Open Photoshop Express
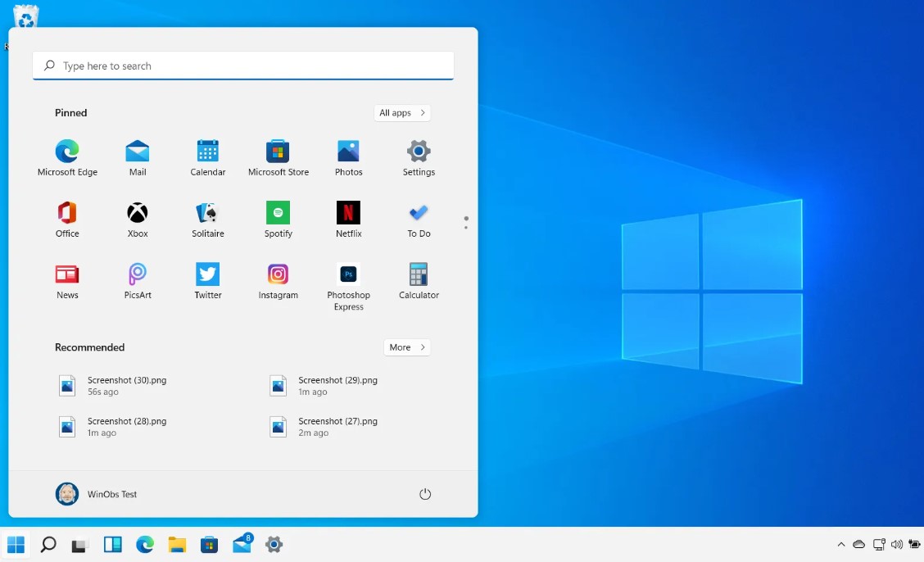Image resolution: width=924 pixels, height=562 pixels. 348,287
